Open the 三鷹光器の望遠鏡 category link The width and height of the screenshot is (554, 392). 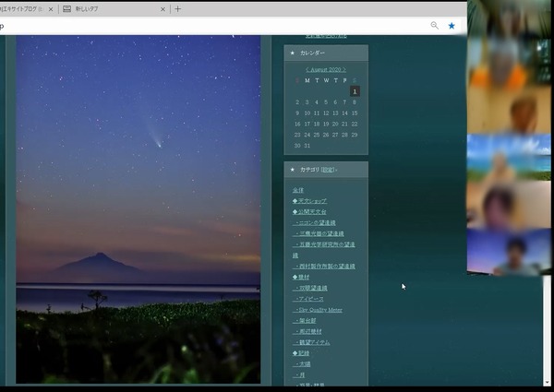point(319,233)
